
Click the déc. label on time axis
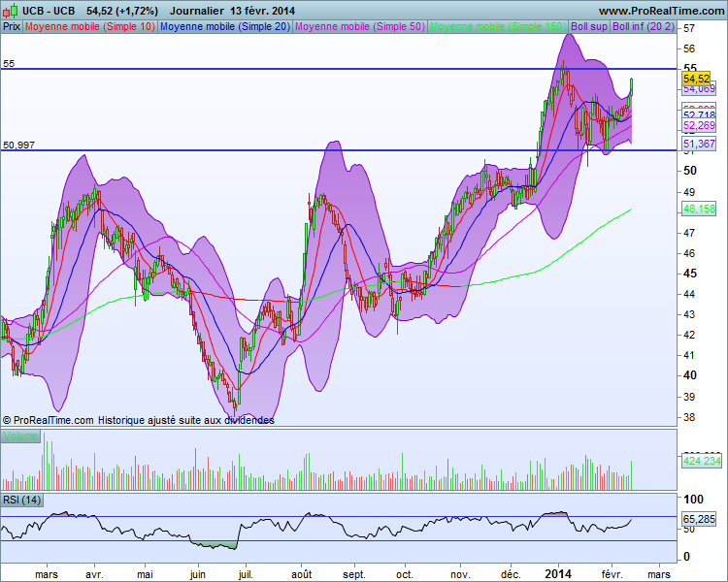click(511, 574)
